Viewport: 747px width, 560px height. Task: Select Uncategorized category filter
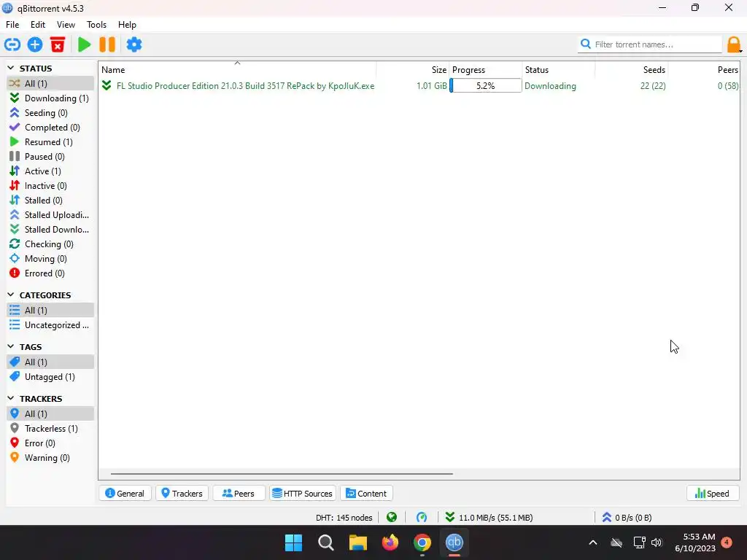pyautogui.click(x=50, y=325)
